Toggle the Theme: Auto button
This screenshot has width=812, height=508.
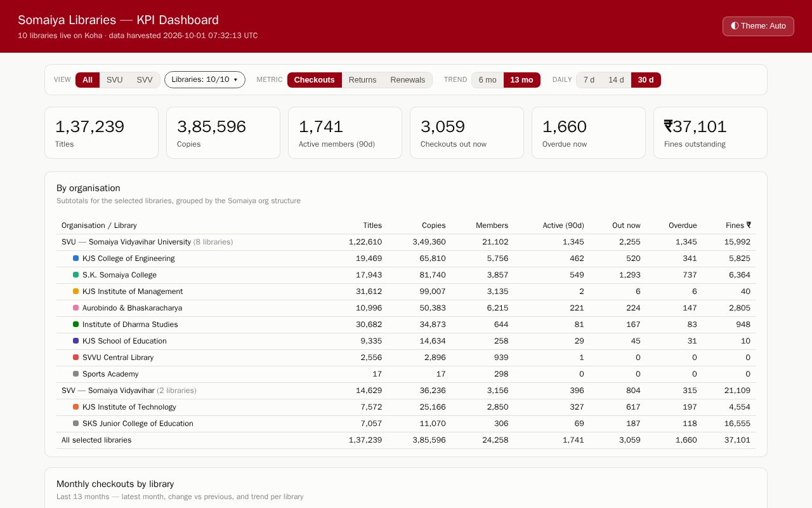758,26
